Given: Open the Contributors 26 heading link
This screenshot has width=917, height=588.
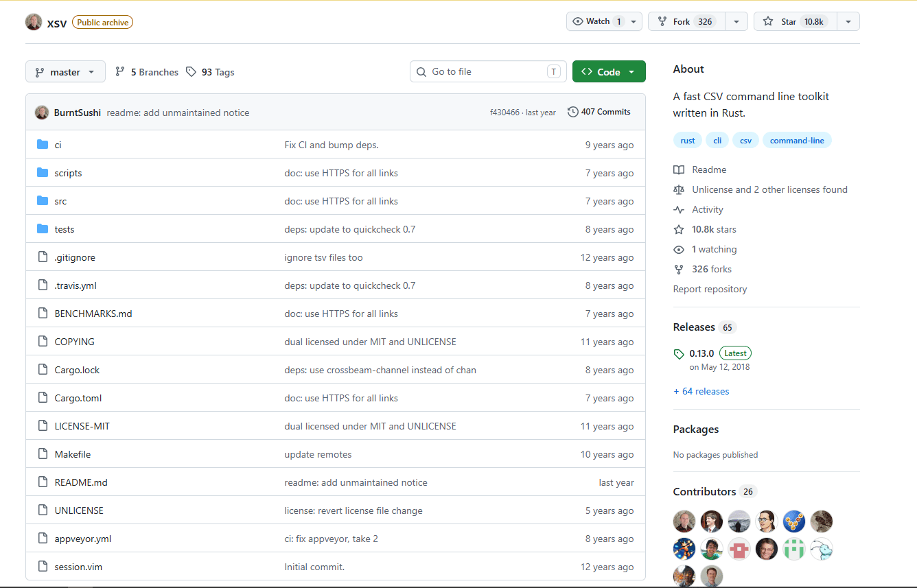Looking at the screenshot, I should click(715, 491).
